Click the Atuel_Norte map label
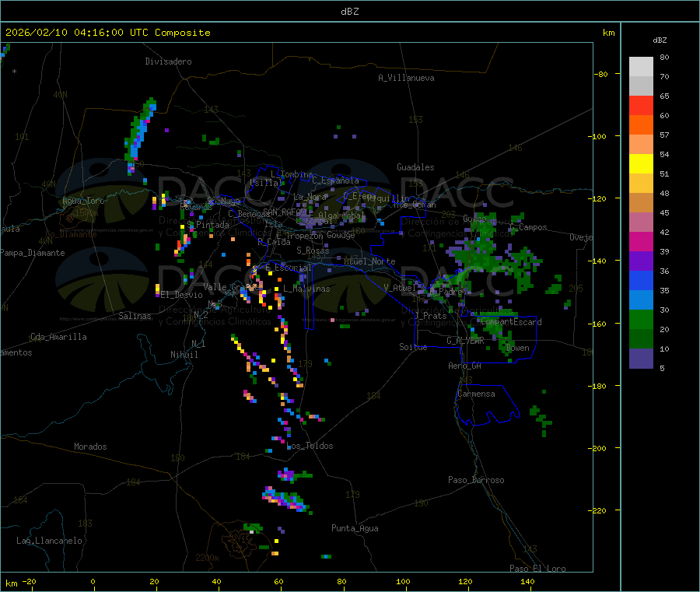This screenshot has width=700, height=592. 369,261
